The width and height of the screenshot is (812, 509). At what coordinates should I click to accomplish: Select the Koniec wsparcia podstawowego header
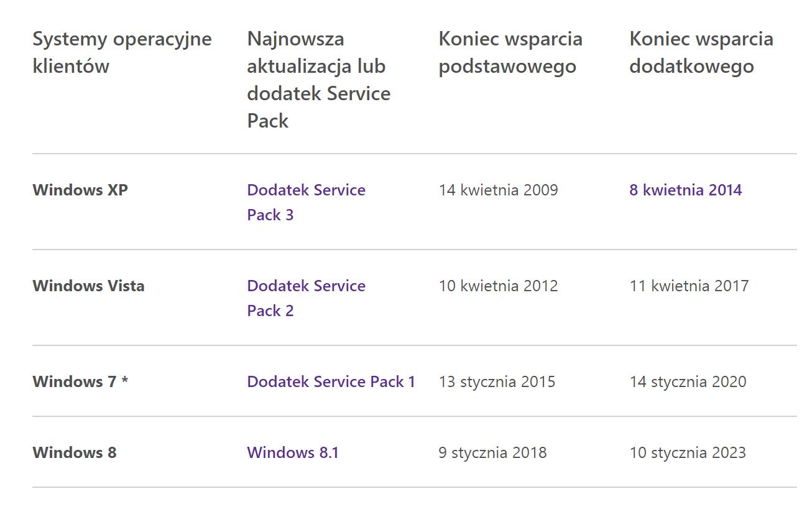[x=510, y=52]
